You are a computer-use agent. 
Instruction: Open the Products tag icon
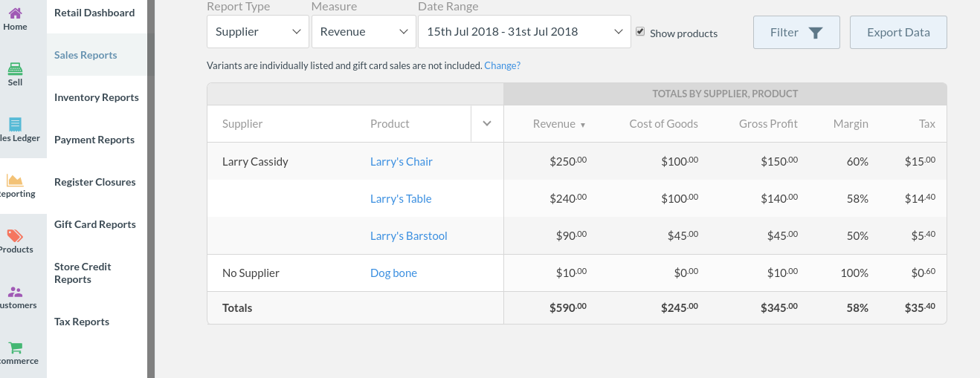[15, 236]
